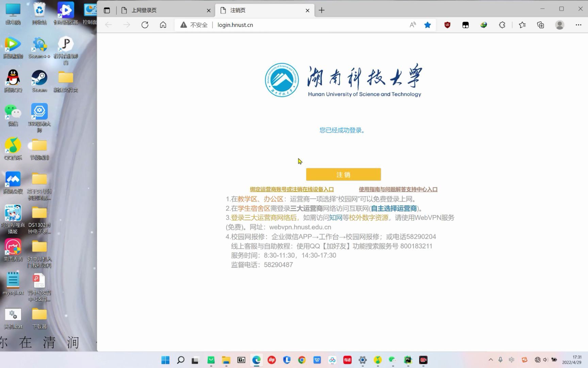
Task: Close the 注销页 tab
Action: 307,11
